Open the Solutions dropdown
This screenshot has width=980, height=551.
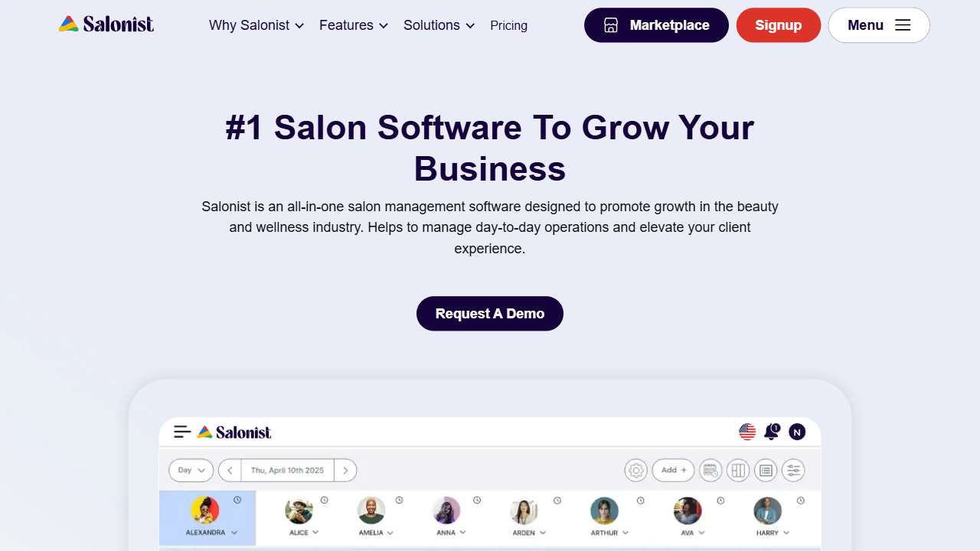pyautogui.click(x=439, y=25)
